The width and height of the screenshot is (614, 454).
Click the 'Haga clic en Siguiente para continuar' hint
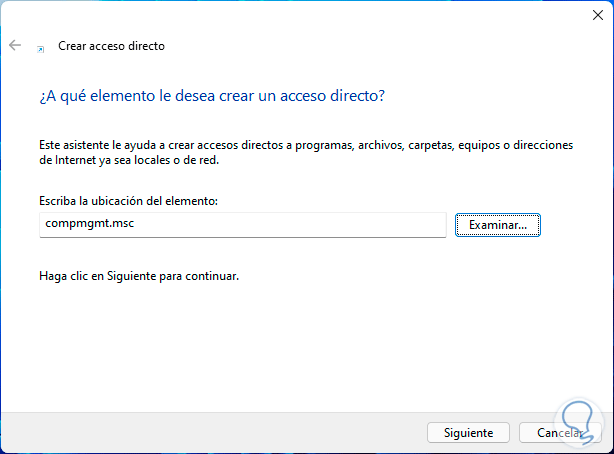(139, 274)
